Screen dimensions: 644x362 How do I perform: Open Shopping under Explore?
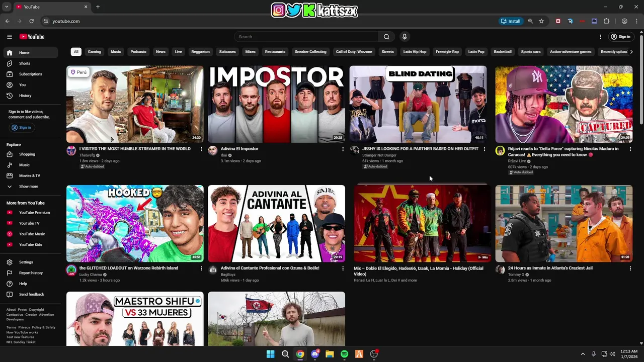pyautogui.click(x=30, y=154)
